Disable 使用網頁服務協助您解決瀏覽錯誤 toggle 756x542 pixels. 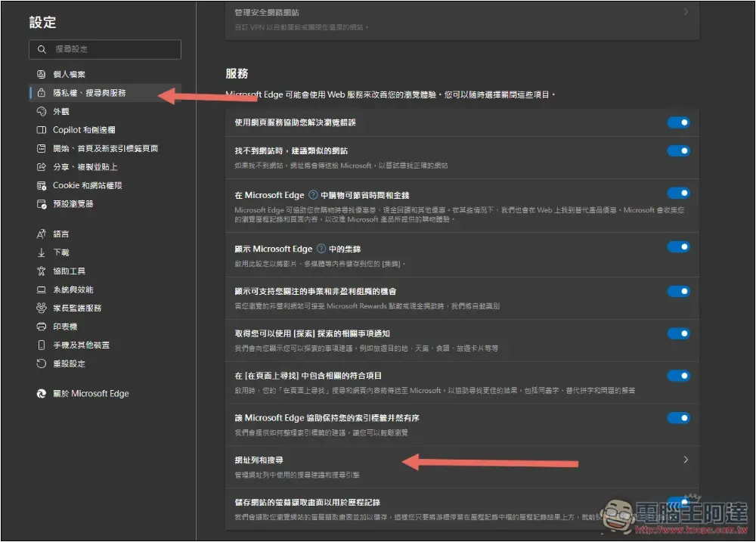678,122
